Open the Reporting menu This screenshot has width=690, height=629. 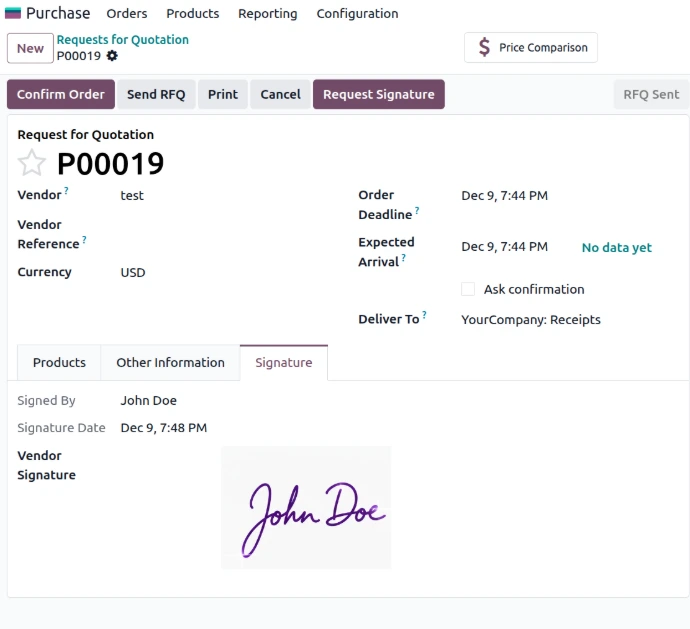(x=267, y=14)
